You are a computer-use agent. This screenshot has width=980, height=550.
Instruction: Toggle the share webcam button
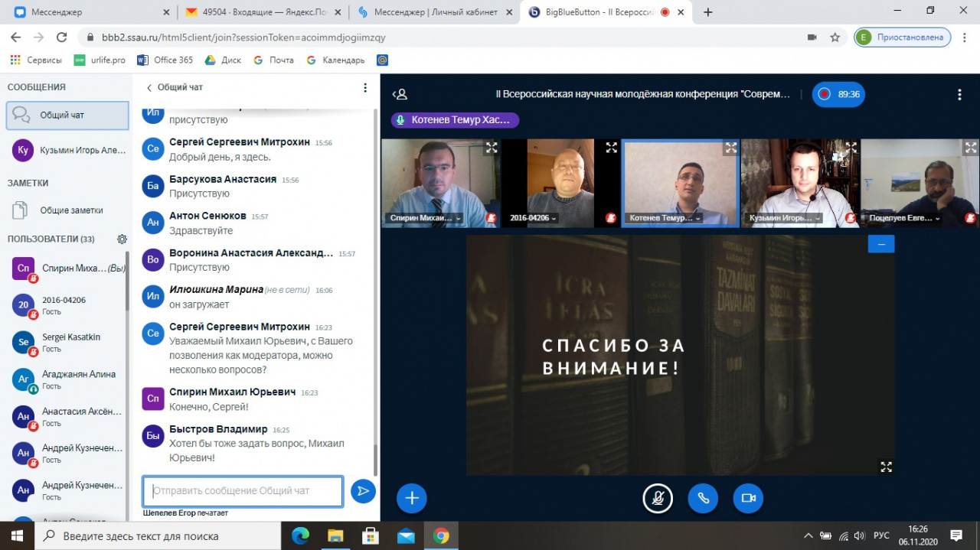pos(748,499)
